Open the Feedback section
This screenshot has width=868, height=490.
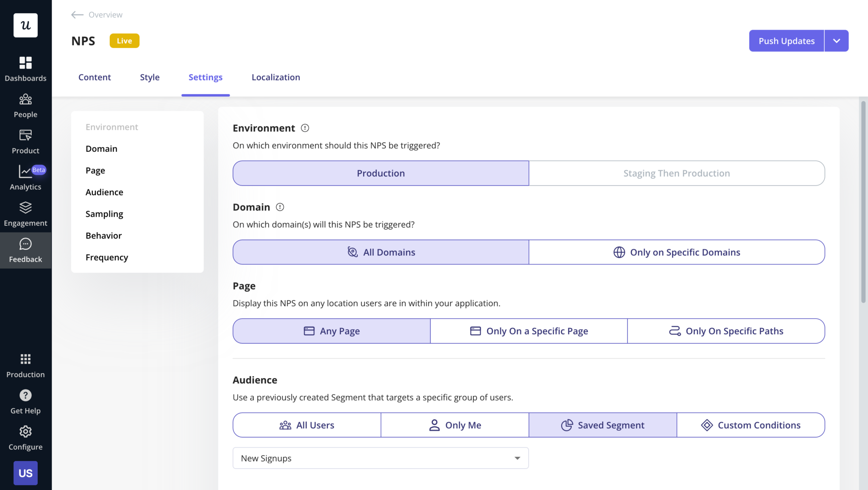25,250
